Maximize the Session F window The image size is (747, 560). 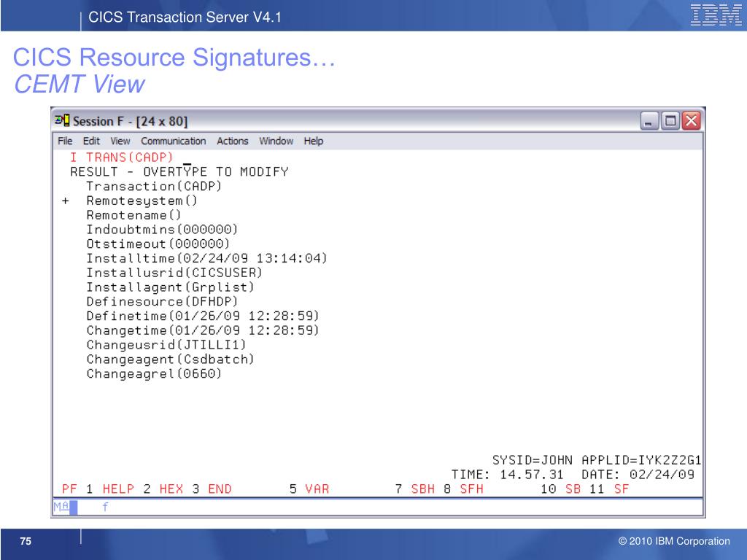pyautogui.click(x=670, y=121)
